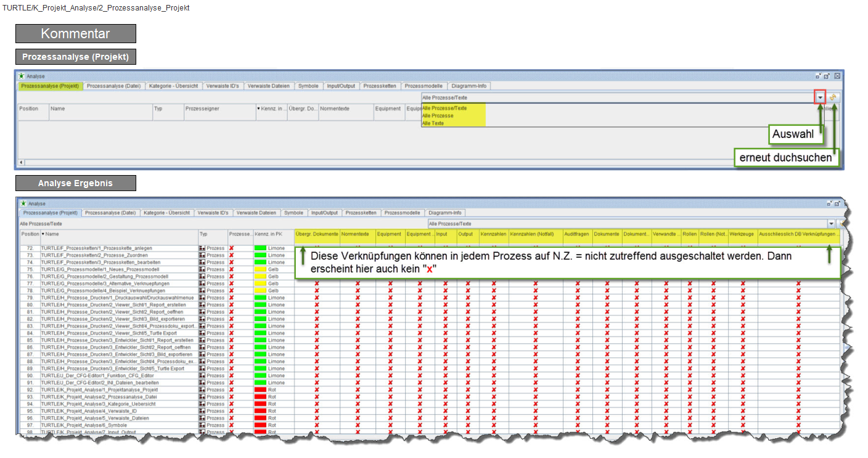Screen dimensions: 868x458
Task: Click the red X in 'Prozesse..' column, row 77
Action: tap(232, 284)
